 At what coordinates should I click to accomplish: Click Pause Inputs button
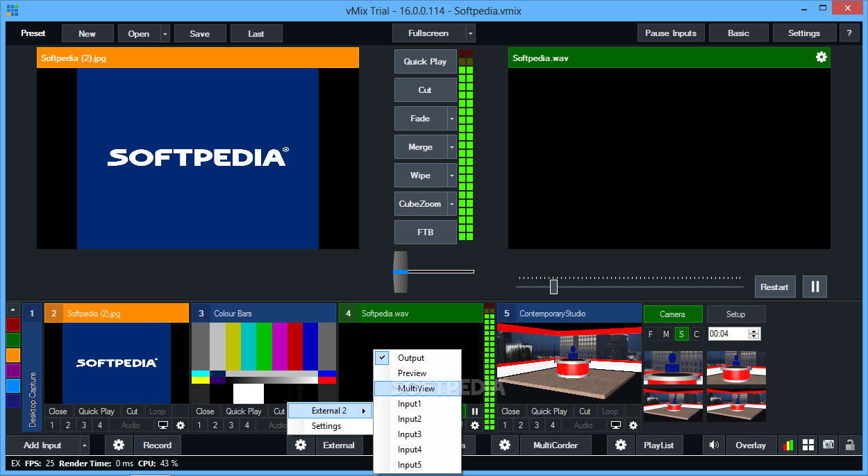tap(671, 33)
